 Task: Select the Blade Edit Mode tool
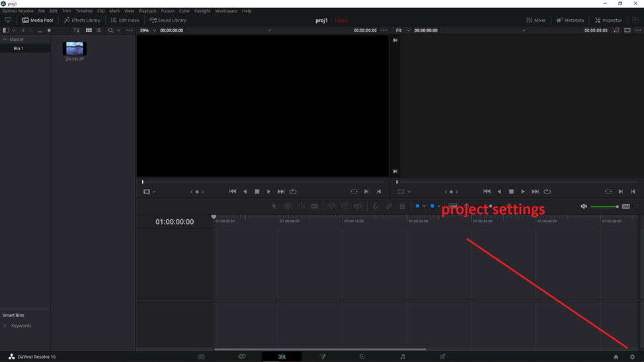315,206
